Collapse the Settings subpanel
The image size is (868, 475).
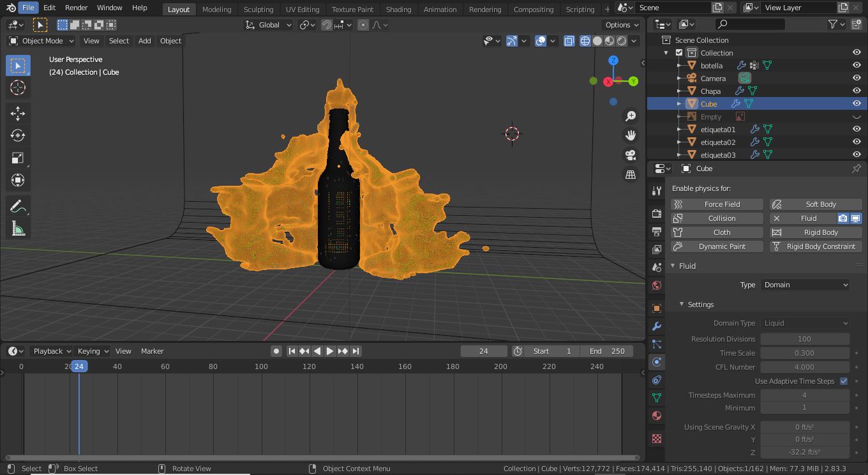682,305
